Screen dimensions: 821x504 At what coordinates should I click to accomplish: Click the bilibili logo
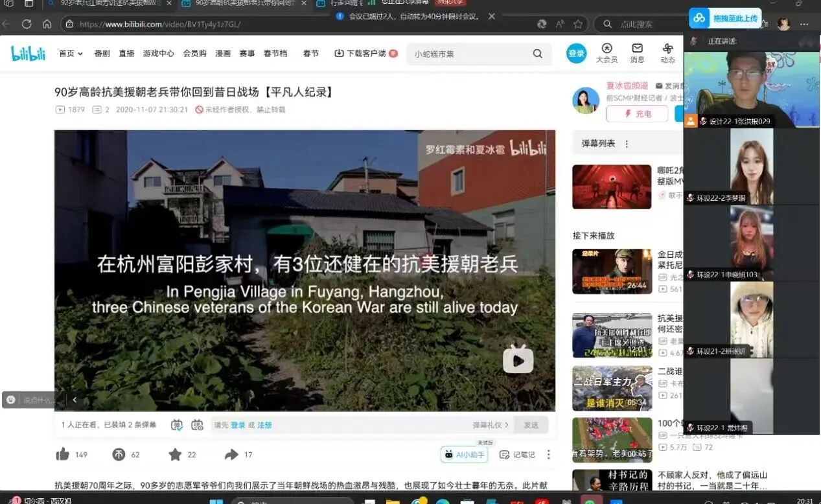pos(29,54)
